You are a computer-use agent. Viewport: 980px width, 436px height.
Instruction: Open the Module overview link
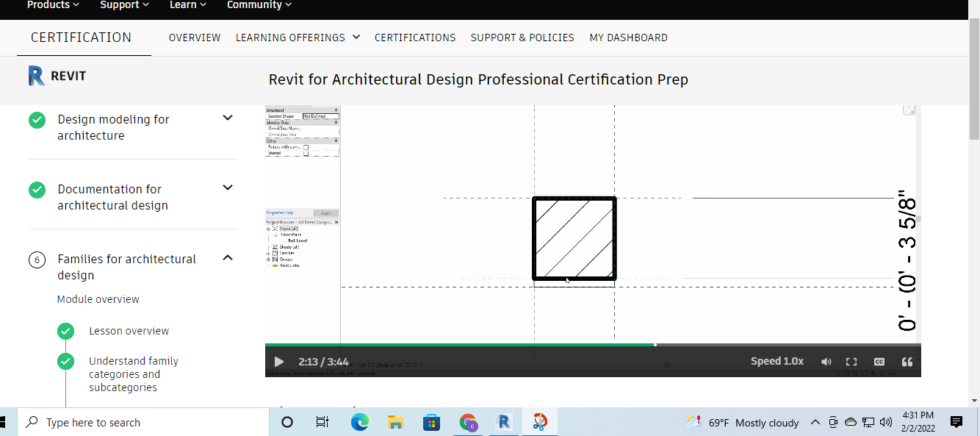pos(98,299)
